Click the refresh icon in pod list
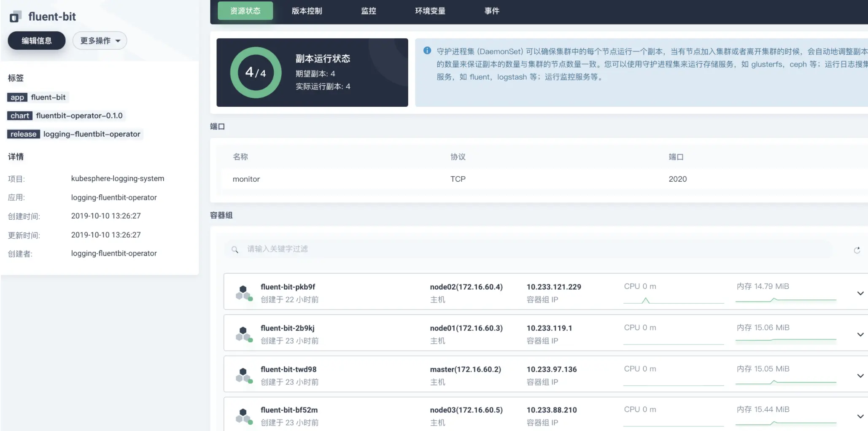 [x=857, y=250]
